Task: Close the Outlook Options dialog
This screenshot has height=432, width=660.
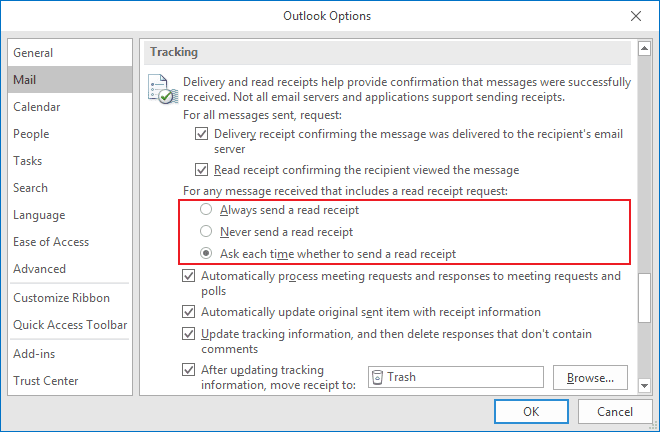Action: click(x=636, y=16)
